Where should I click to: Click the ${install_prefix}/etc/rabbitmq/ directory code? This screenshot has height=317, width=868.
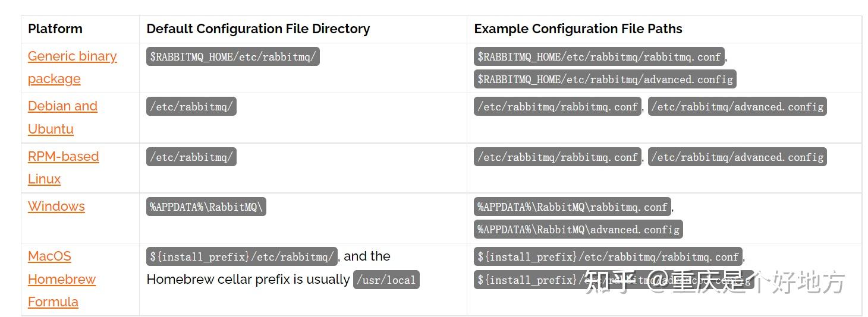(x=241, y=257)
